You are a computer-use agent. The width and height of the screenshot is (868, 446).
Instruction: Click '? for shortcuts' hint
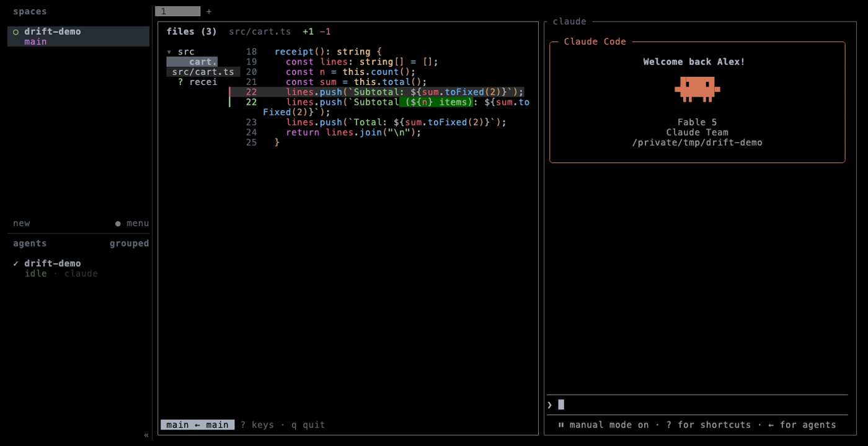coord(709,425)
